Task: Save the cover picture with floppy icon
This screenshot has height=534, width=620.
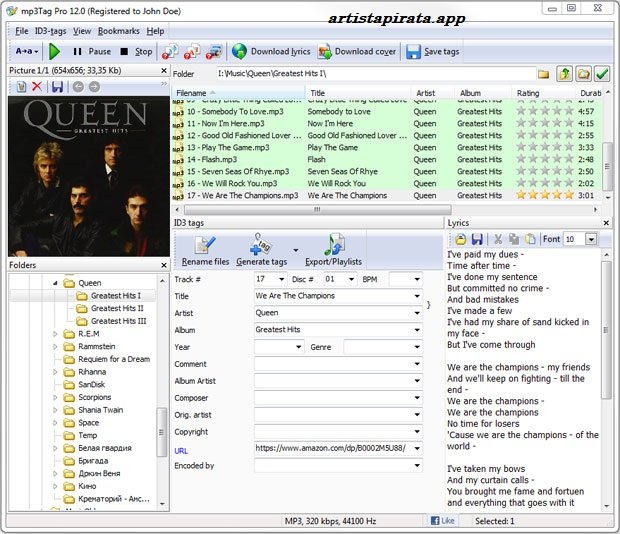Action: [x=57, y=87]
